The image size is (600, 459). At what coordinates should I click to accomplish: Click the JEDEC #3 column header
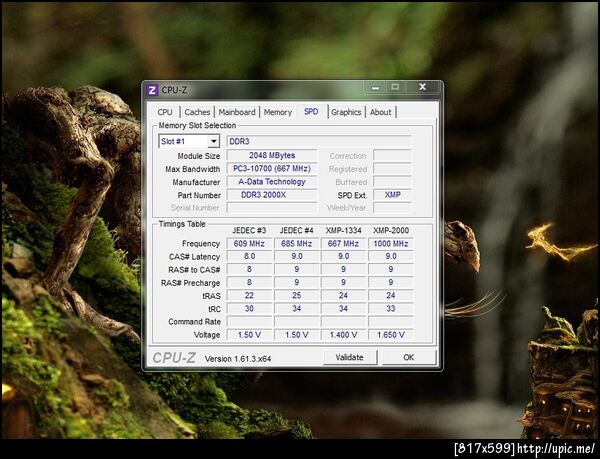(x=249, y=231)
